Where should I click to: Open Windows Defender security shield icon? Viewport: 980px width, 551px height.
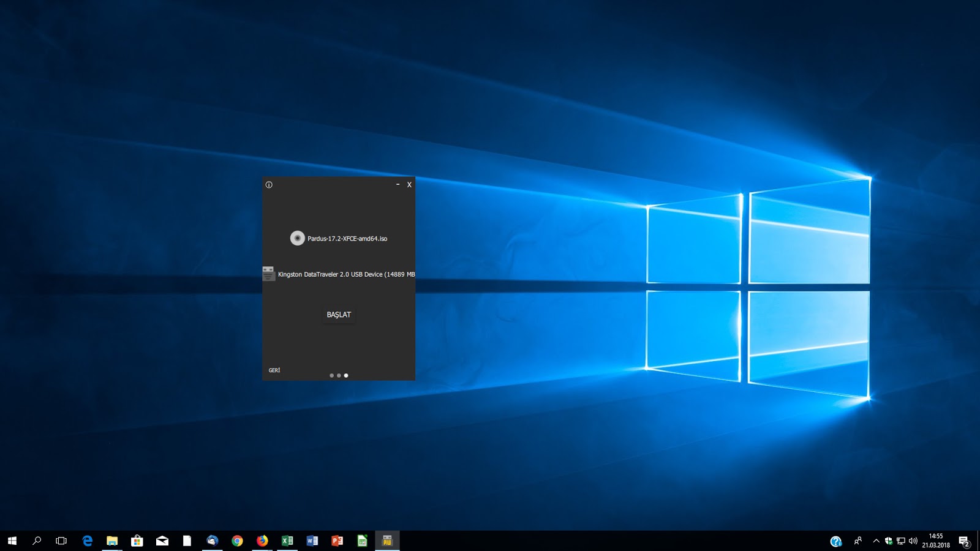click(x=889, y=541)
